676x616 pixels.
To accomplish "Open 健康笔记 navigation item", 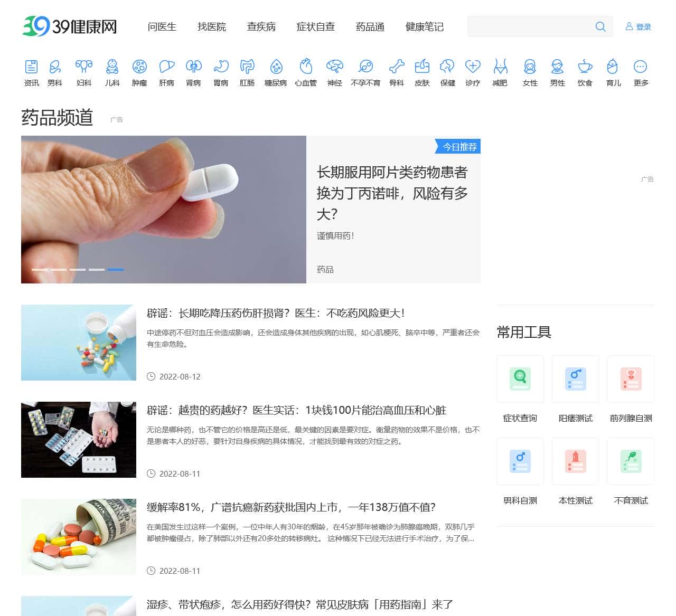I will click(x=425, y=27).
